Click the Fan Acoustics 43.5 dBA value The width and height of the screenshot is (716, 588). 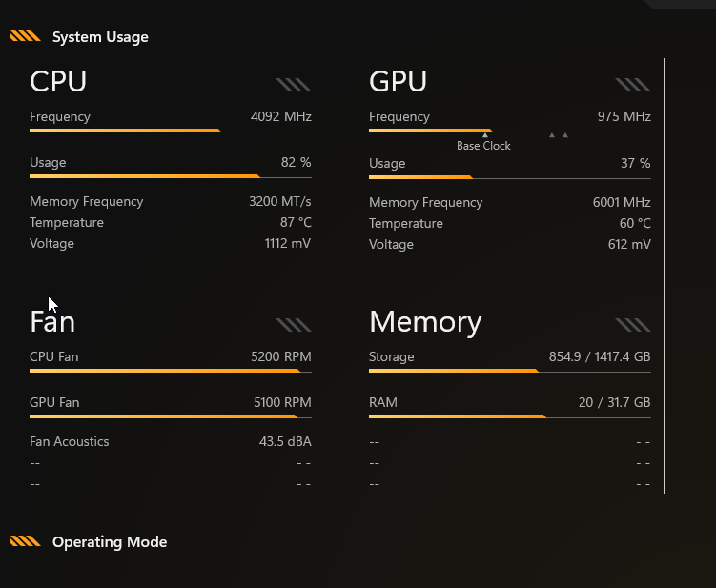tap(285, 441)
